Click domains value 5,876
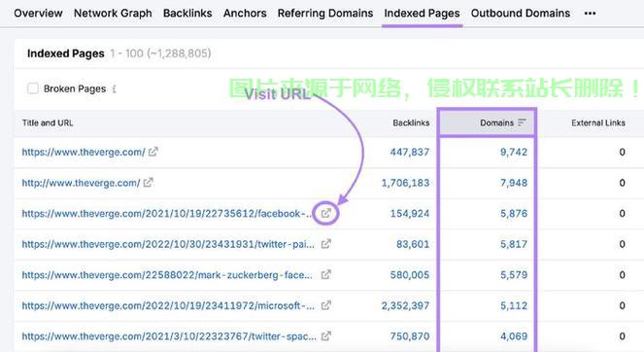644x352 pixels. point(514,213)
